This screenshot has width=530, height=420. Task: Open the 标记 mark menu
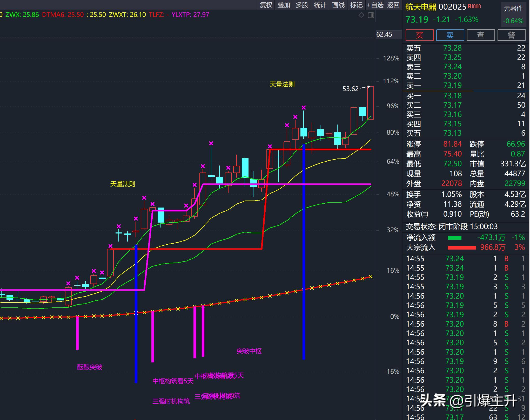pyautogui.click(x=356, y=5)
